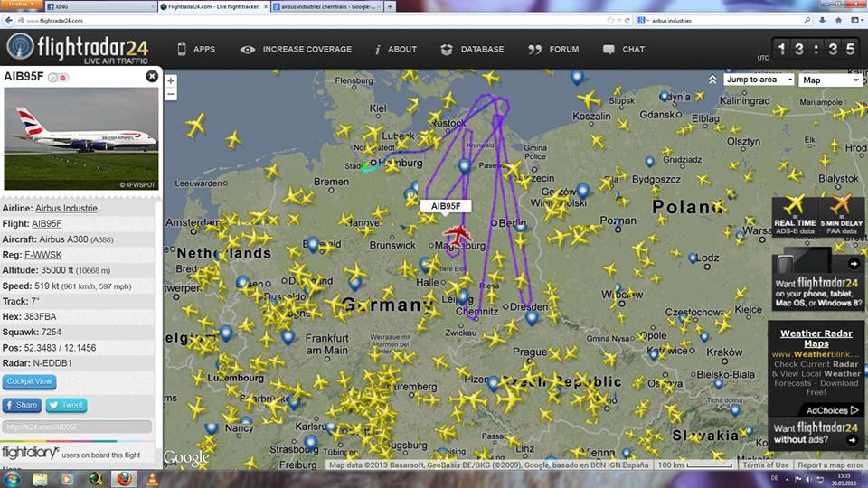
Task: Click Report a map error link
Action: pyautogui.click(x=830, y=465)
